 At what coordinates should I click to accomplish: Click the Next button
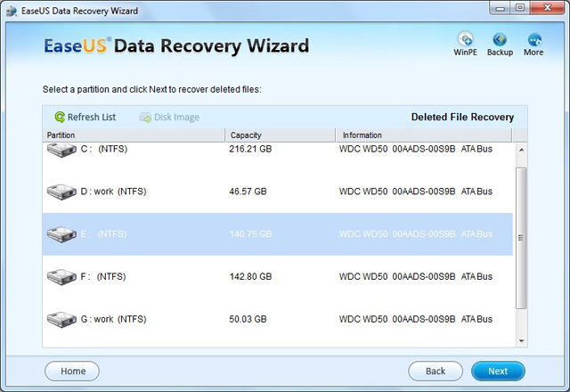pos(498,371)
